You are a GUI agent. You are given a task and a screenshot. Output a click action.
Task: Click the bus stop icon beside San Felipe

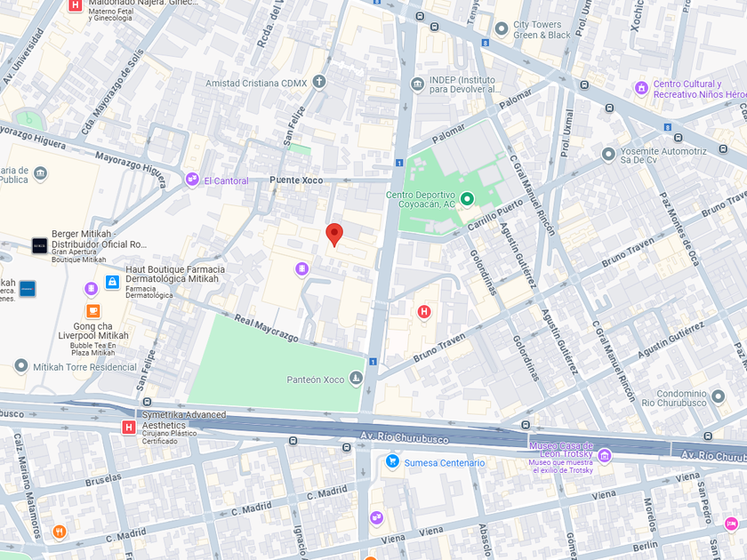pos(148,402)
